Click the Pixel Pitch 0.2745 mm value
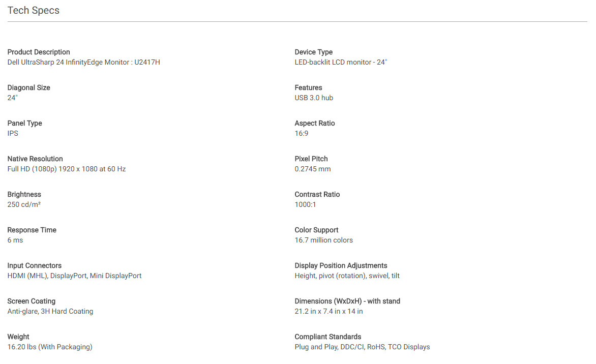This screenshot has height=364, width=596. (x=313, y=169)
